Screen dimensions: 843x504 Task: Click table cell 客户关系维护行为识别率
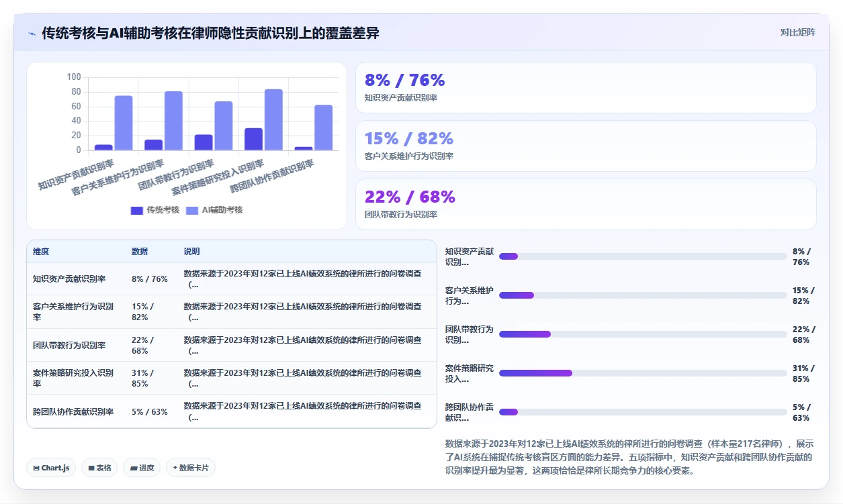[74, 312]
